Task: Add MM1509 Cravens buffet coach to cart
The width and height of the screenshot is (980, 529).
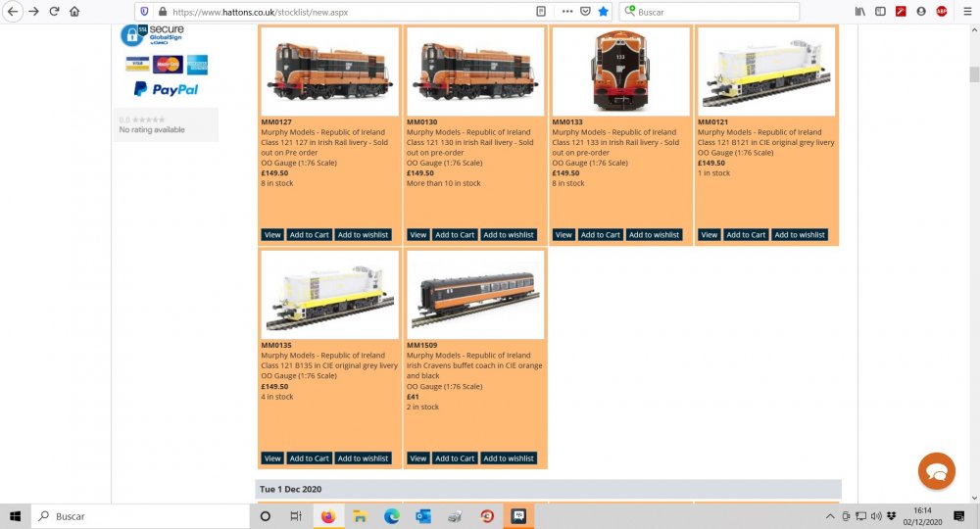Action: (x=455, y=458)
